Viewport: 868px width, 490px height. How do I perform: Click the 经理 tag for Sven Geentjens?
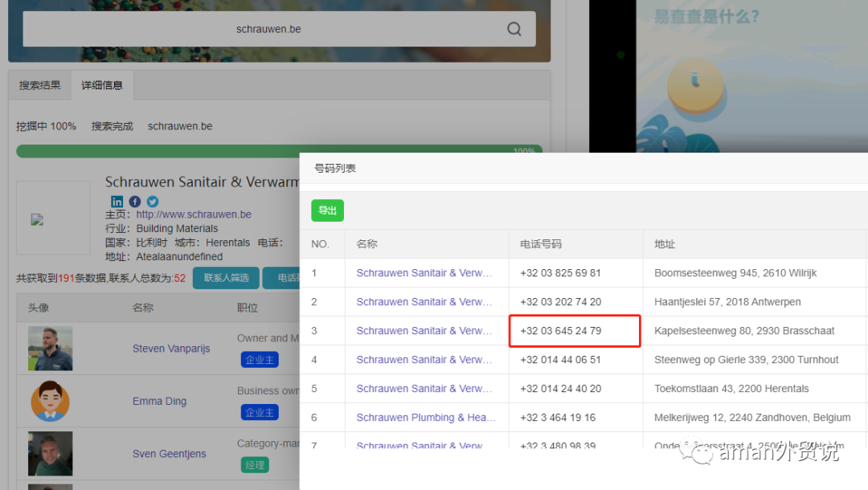coord(255,464)
